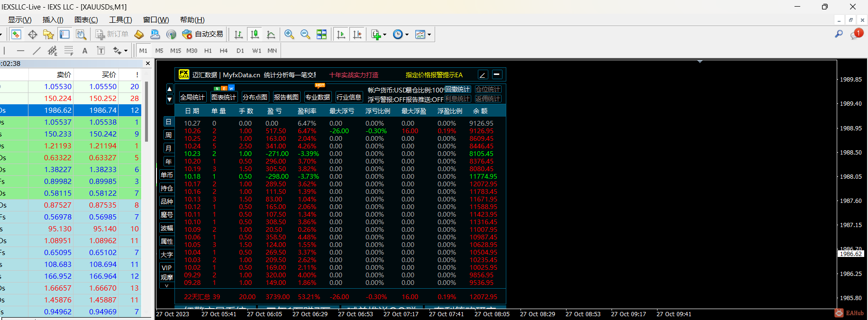Open the 图表(C) menu
Viewport: 868px width, 320px height.
point(86,20)
